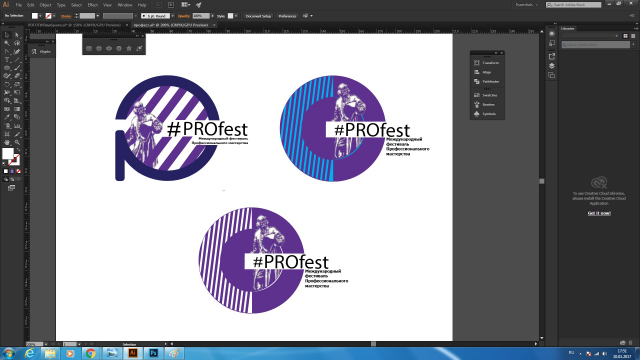Open the Artboards panel icon in dock
The width and height of the screenshot is (640, 360).
click(552, 75)
